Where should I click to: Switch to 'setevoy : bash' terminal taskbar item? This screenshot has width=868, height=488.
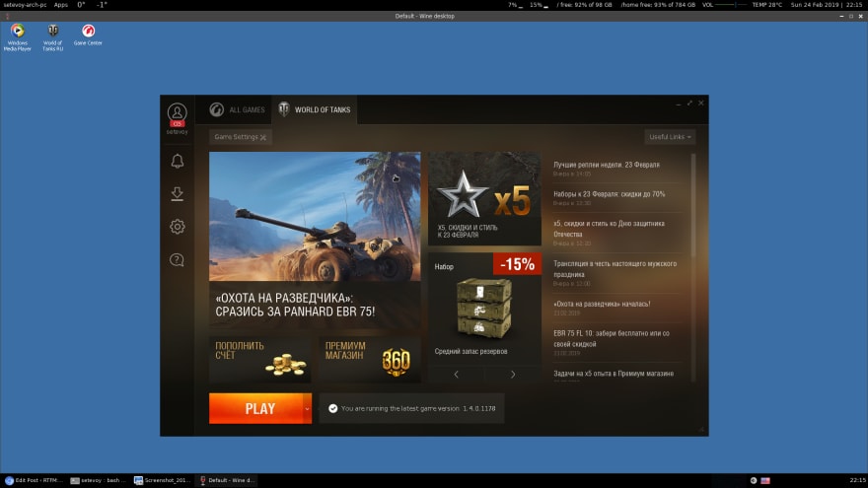[99, 480]
